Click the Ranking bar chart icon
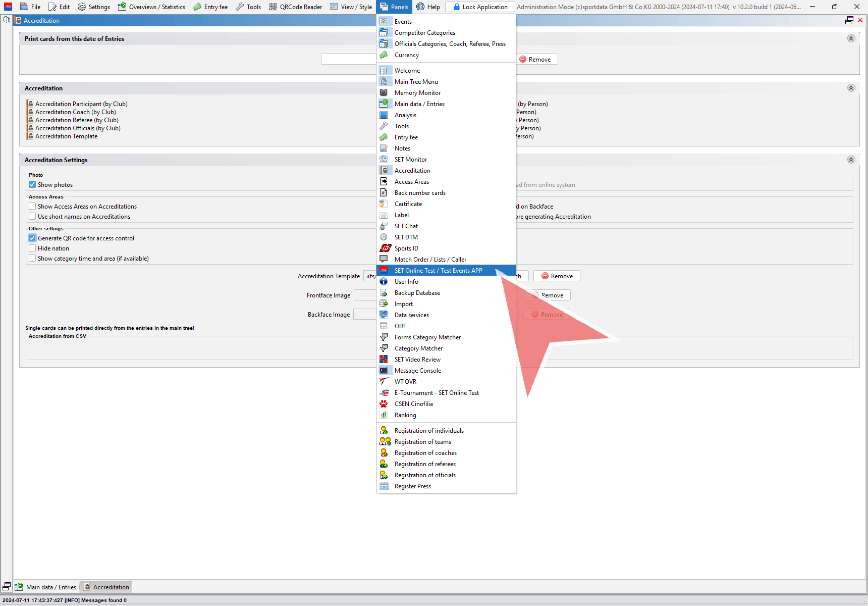Image resolution: width=868 pixels, height=606 pixels. coord(384,415)
